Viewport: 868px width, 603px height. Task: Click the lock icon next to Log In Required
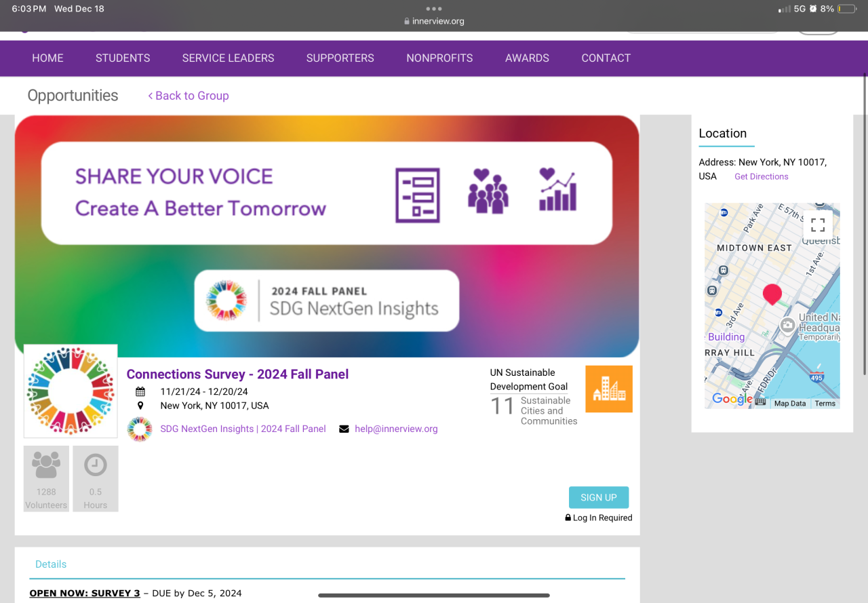pyautogui.click(x=568, y=518)
